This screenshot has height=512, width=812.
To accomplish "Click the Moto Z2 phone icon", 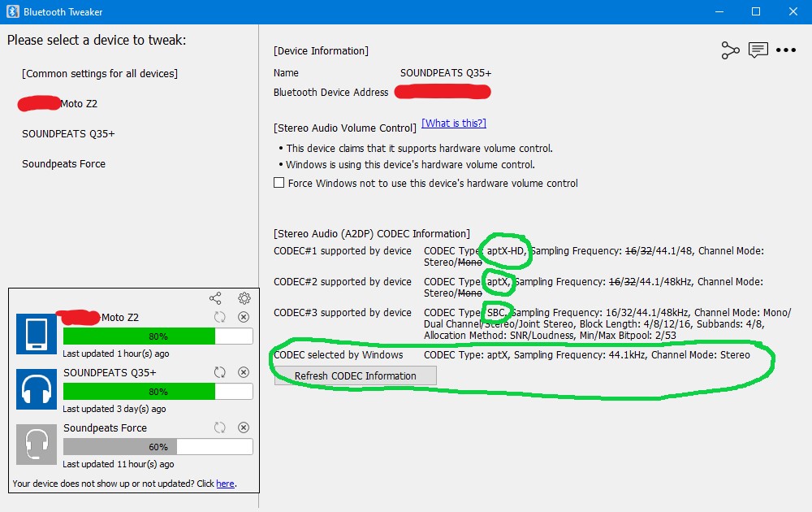I will (x=37, y=334).
